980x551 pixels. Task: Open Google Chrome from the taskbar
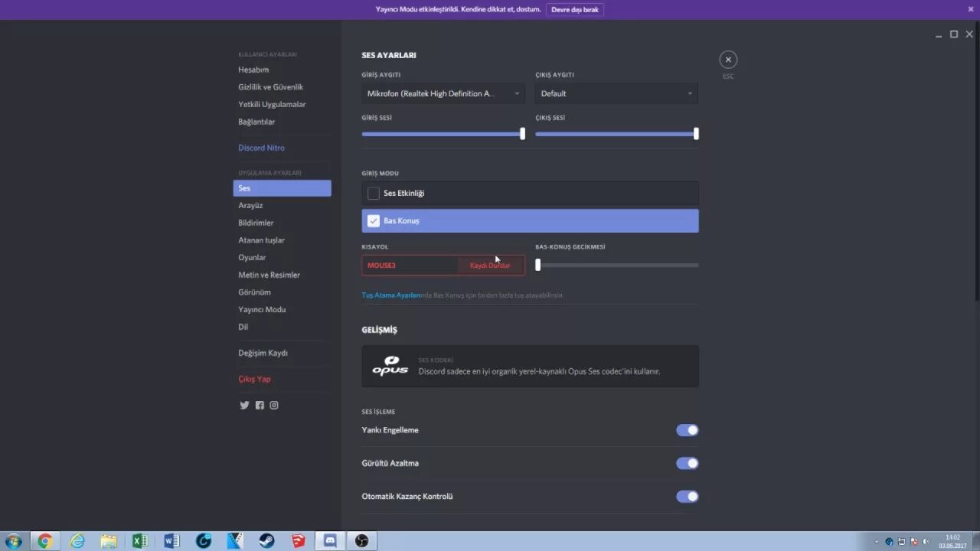[45, 541]
